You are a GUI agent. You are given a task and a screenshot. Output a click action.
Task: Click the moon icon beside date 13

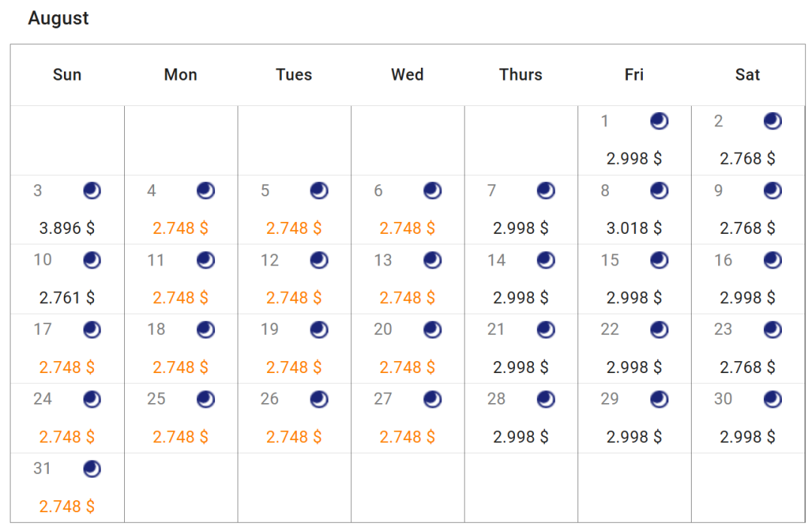click(432, 260)
